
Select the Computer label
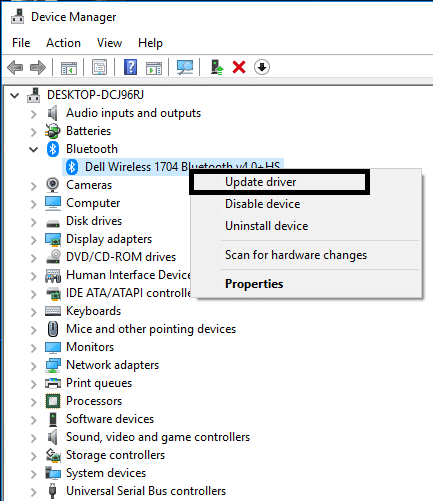[93, 203]
